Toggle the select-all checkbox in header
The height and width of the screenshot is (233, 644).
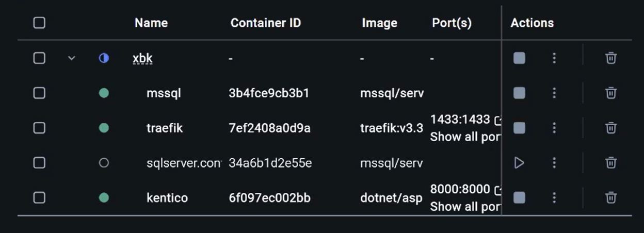click(39, 23)
